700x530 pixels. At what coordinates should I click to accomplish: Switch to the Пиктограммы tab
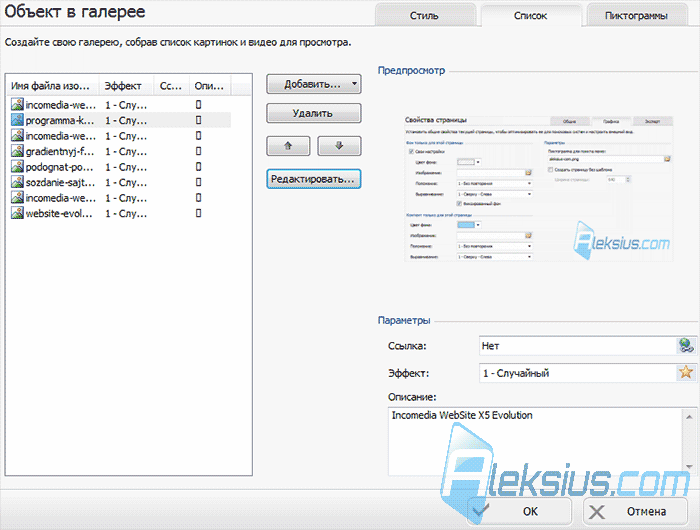tap(636, 15)
